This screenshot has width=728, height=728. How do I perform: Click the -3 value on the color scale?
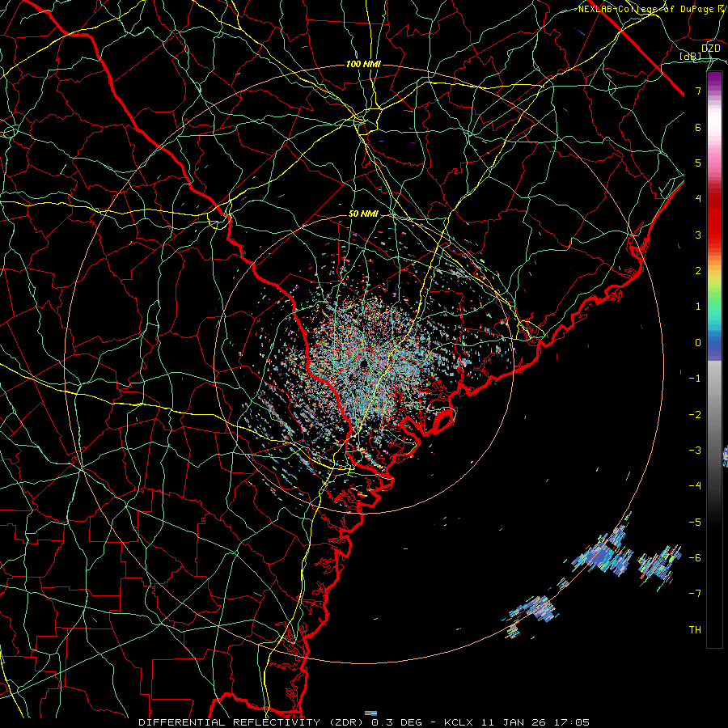click(695, 451)
